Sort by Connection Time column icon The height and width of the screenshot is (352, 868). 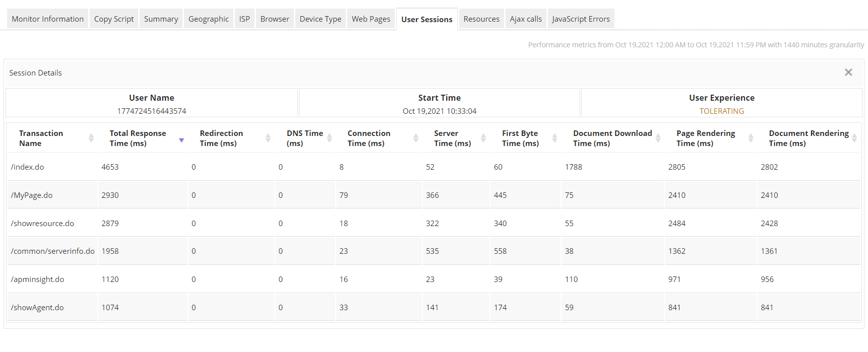pos(416,138)
